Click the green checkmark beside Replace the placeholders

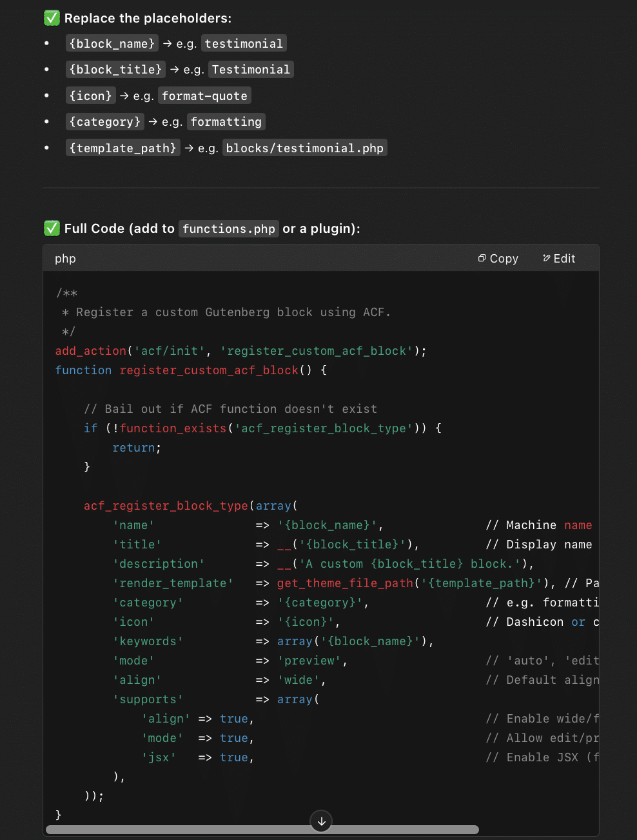click(52, 17)
